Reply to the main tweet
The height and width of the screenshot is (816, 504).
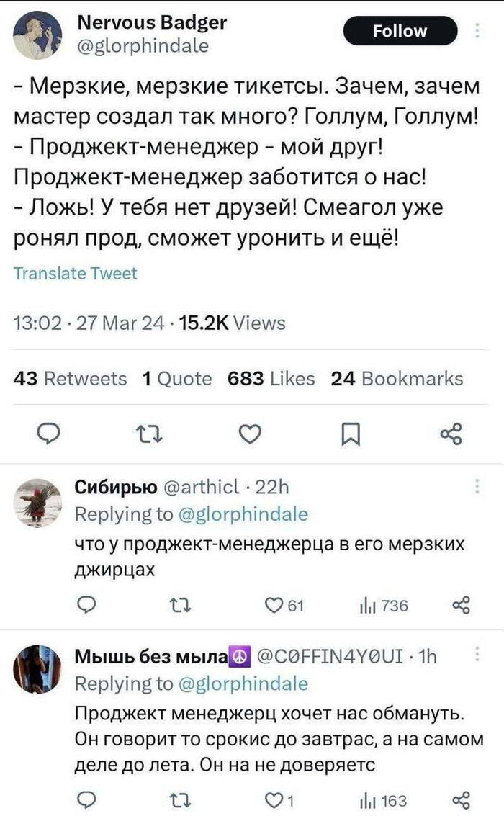coord(47,434)
